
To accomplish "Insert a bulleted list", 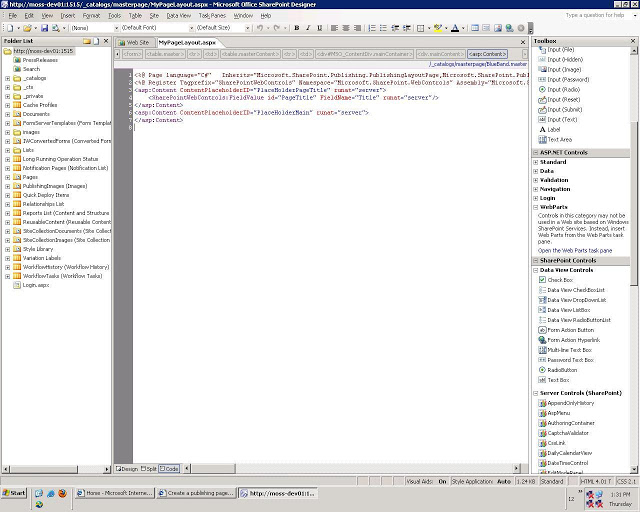I will tap(383, 28).
